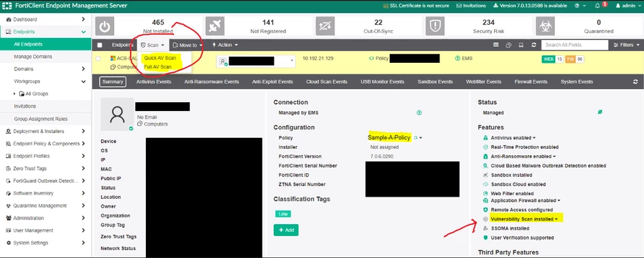The height and width of the screenshot is (258, 644).
Task: Click the Low classification tag
Action: click(283, 214)
